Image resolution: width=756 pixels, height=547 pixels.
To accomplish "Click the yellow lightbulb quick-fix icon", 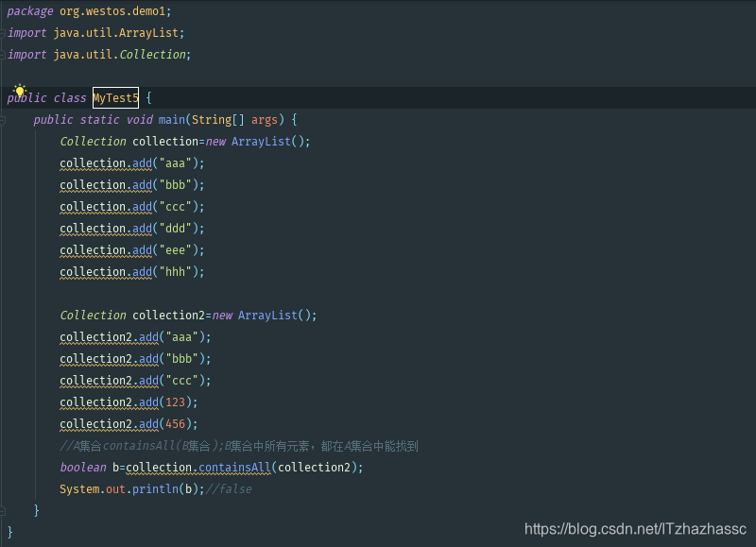I will tap(19, 90).
